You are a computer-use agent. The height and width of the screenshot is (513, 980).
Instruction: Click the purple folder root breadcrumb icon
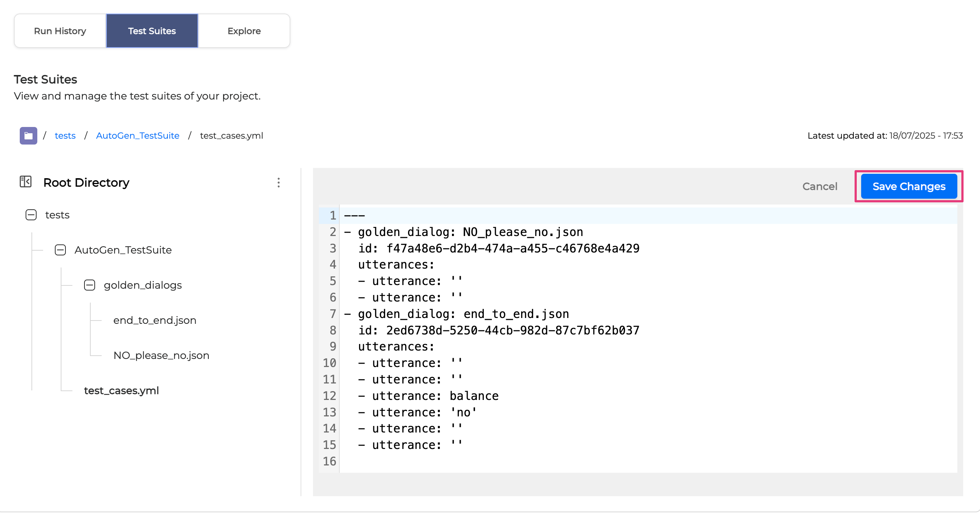[x=28, y=135]
